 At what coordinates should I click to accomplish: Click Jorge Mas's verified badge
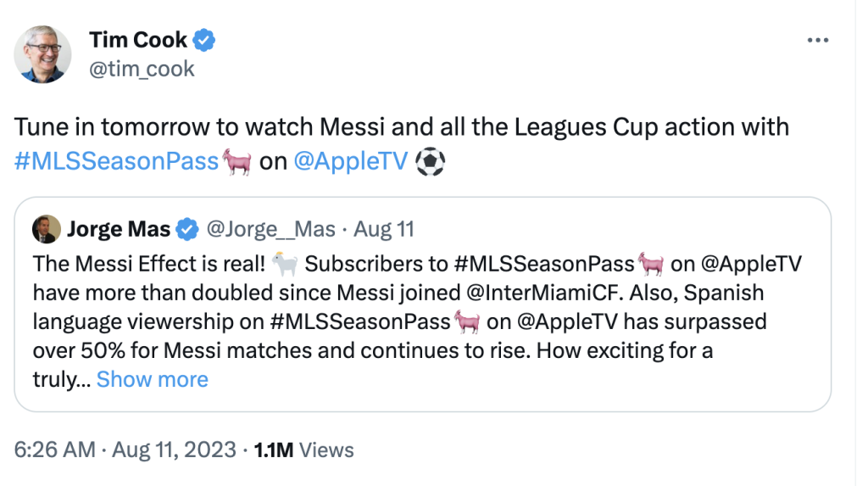186,229
